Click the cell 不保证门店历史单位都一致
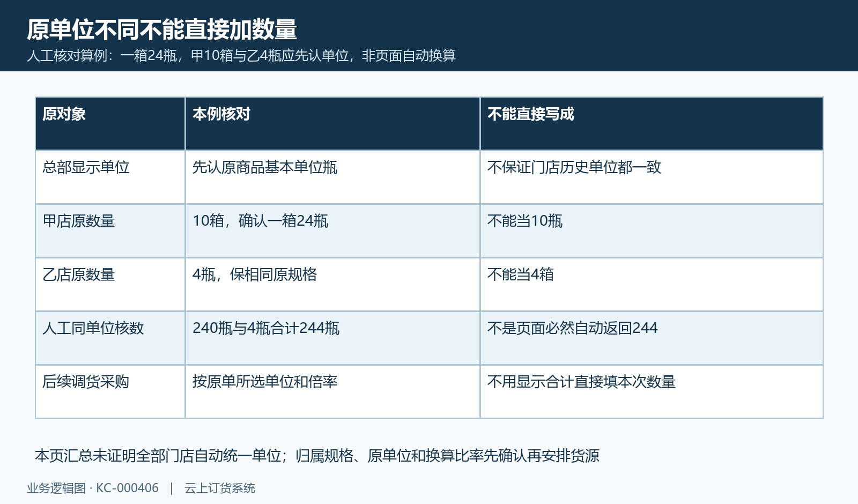The width and height of the screenshot is (858, 504). (652, 177)
